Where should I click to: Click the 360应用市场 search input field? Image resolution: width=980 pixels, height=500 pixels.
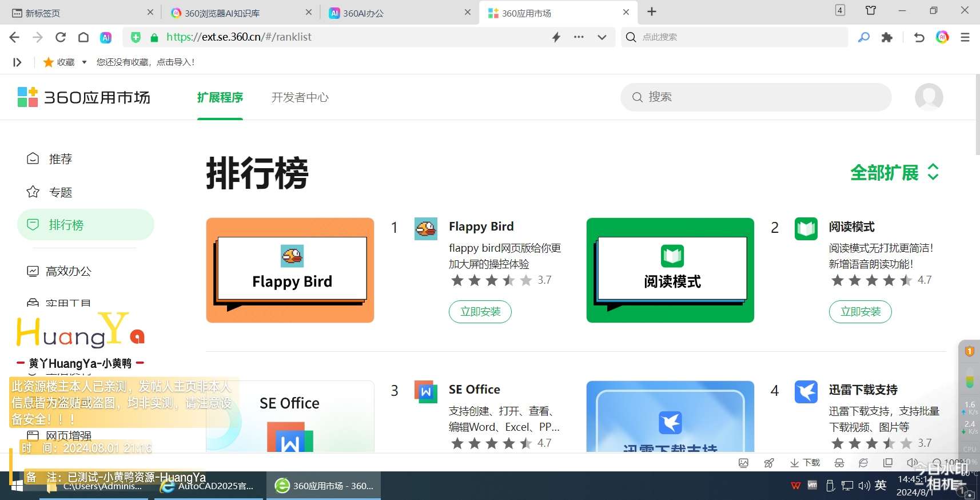tap(760, 97)
